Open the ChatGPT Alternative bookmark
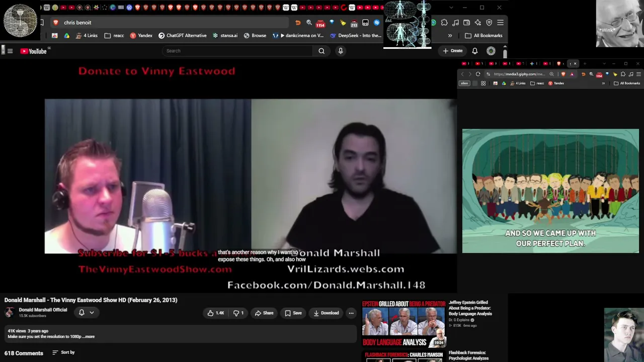The height and width of the screenshot is (362, 644). coord(182,36)
